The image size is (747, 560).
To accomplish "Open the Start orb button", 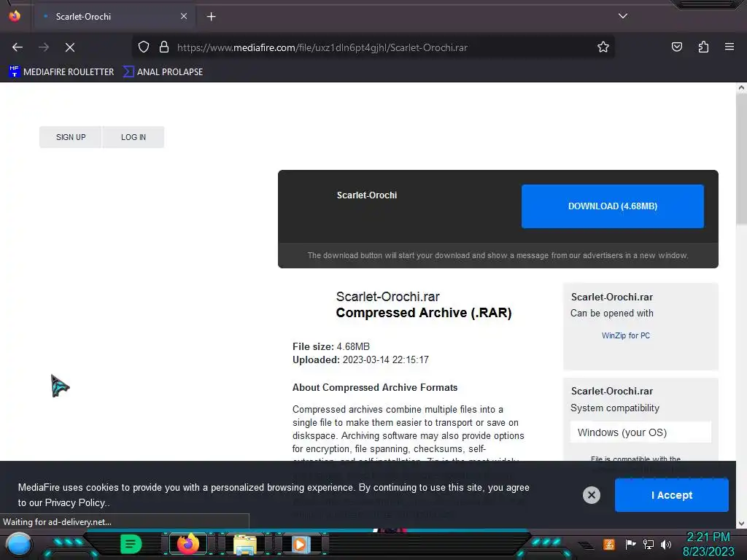I will 19,545.
